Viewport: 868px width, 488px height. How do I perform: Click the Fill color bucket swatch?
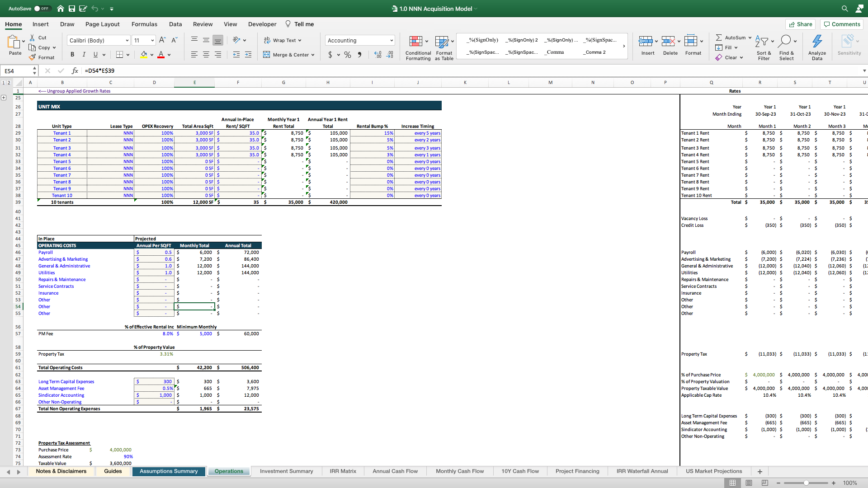tap(144, 55)
